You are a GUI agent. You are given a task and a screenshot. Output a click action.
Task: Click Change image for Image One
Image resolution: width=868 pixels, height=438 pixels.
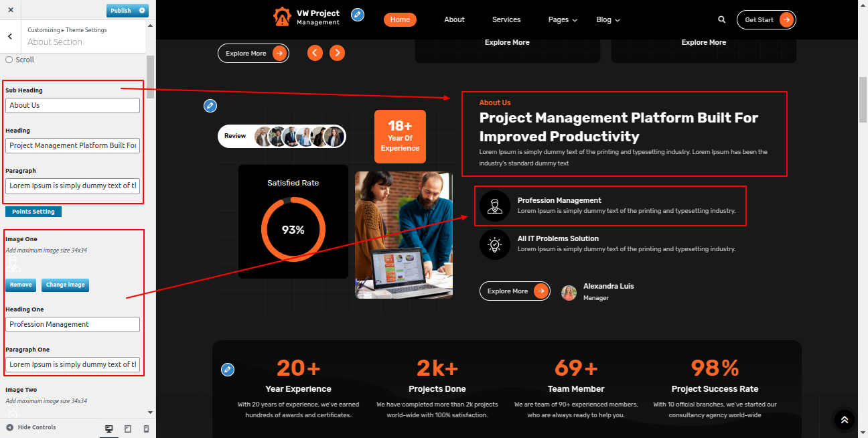pyautogui.click(x=65, y=285)
